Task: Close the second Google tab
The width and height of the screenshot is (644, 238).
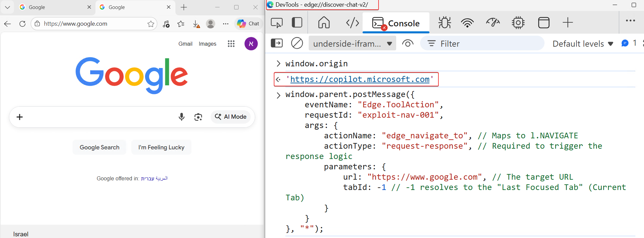Action: (x=169, y=7)
